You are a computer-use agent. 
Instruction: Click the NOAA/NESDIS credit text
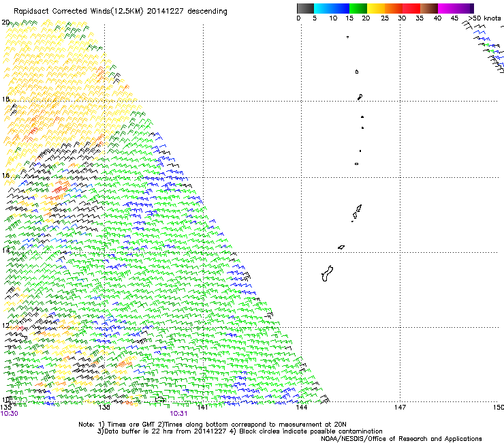(x=401, y=438)
